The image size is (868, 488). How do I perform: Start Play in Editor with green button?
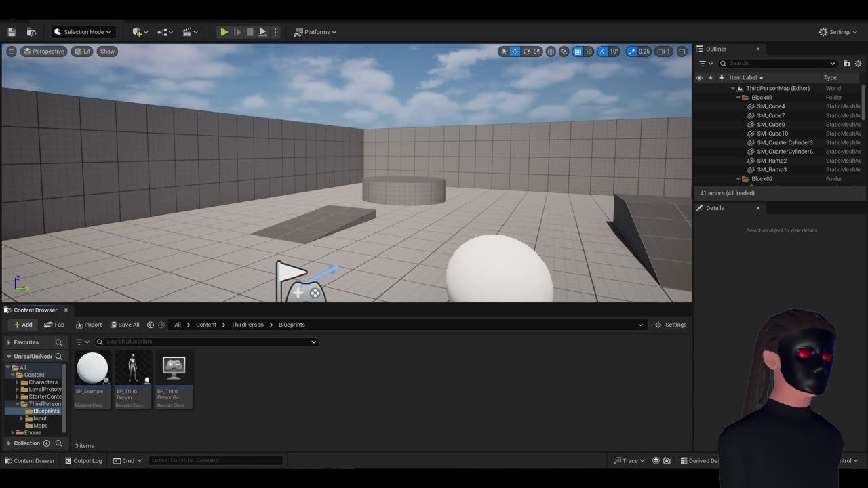coord(224,32)
